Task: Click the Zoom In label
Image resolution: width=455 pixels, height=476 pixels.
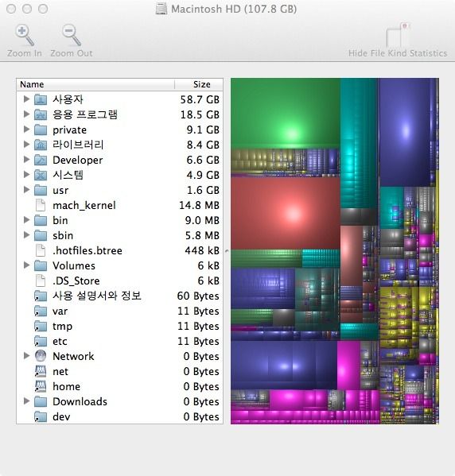Action: (x=25, y=53)
